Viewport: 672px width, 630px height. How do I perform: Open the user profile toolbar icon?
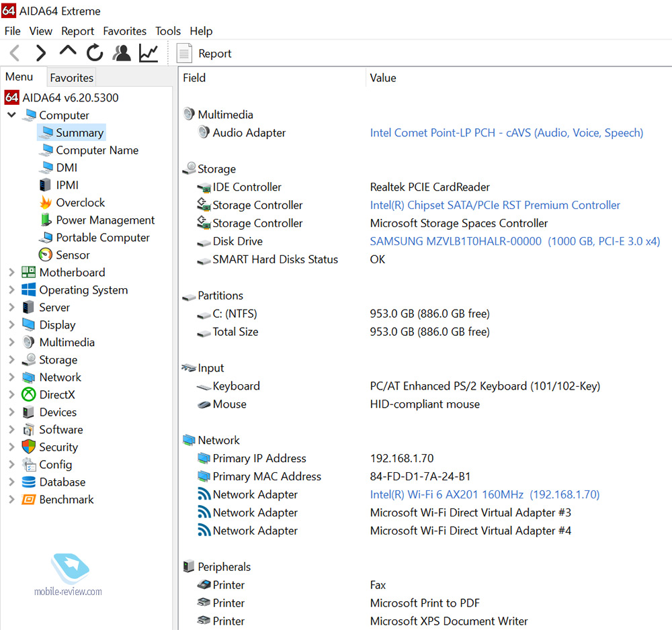coord(122,53)
